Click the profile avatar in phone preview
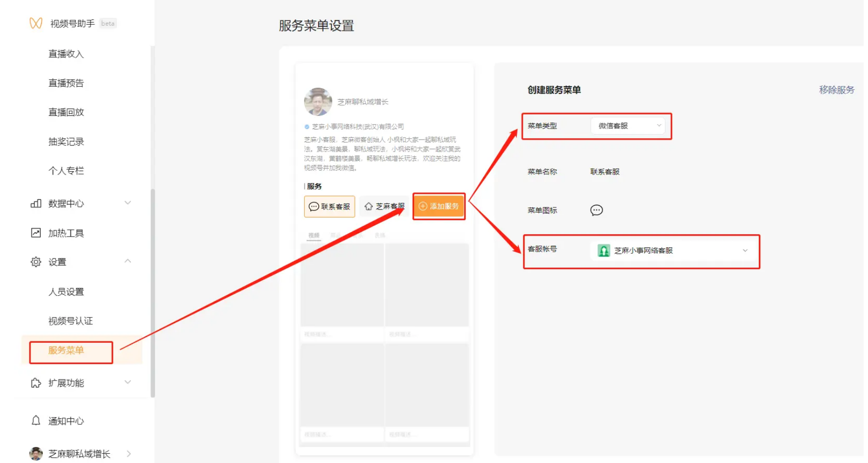Viewport: 868px width, 463px height. [x=318, y=102]
